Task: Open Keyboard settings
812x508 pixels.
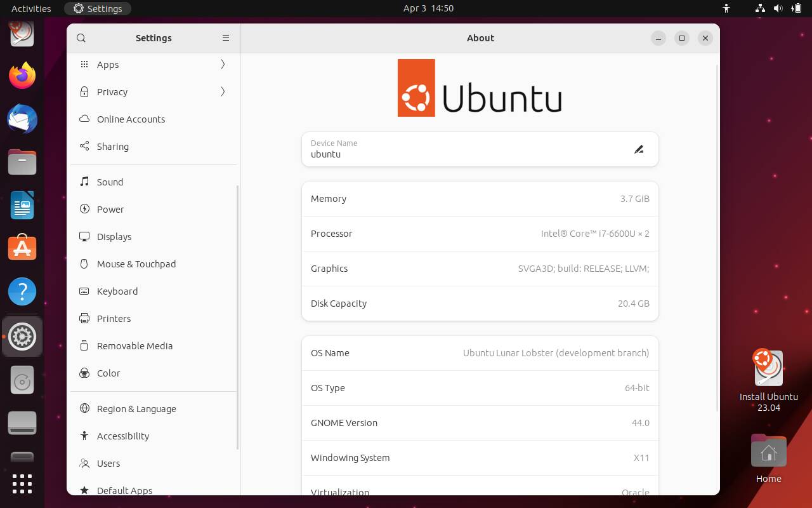Action: coord(117,291)
